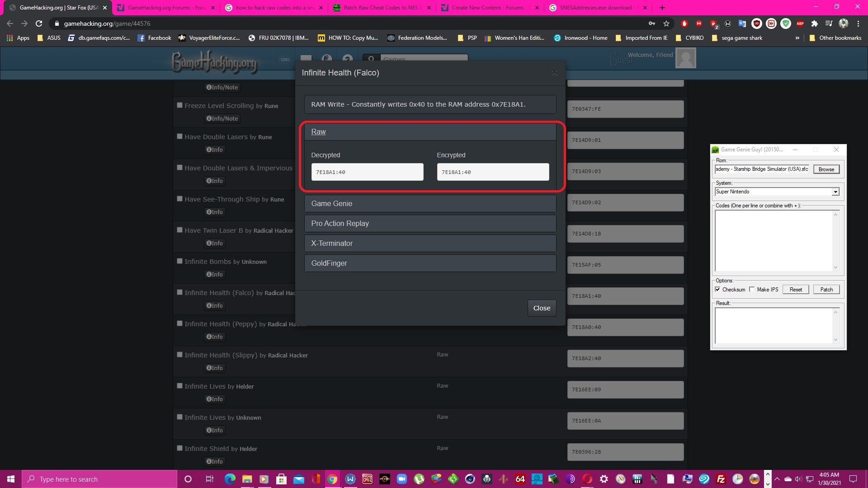Open File Explorer from the taskbar
Viewport: 868px width, 488px height.
coord(247,479)
